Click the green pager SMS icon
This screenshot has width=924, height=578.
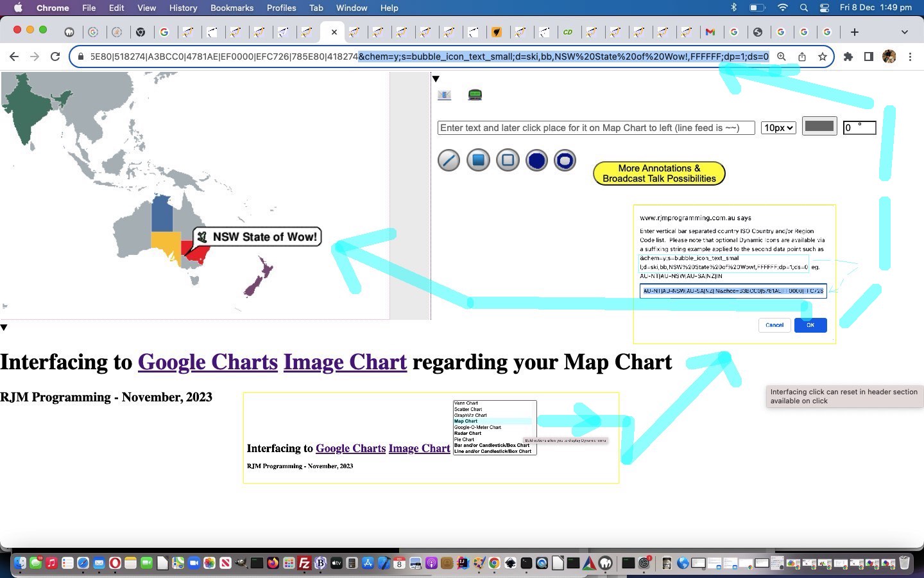pos(475,95)
